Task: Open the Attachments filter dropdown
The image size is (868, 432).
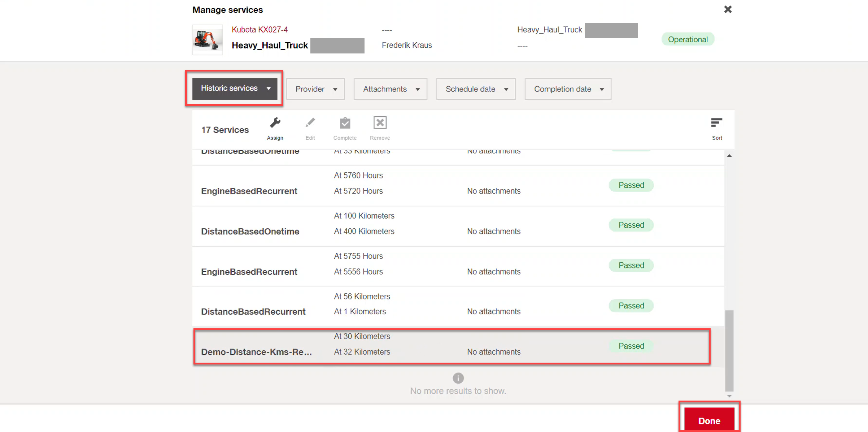Action: click(391, 89)
